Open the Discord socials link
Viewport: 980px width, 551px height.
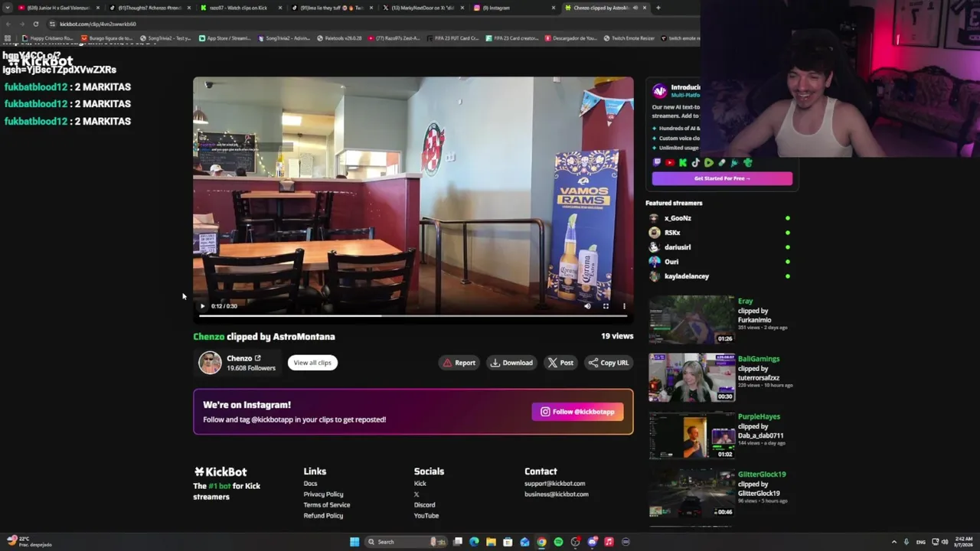424,505
